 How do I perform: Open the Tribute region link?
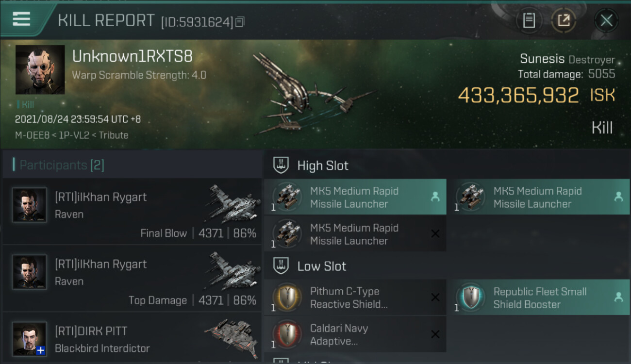point(114,135)
